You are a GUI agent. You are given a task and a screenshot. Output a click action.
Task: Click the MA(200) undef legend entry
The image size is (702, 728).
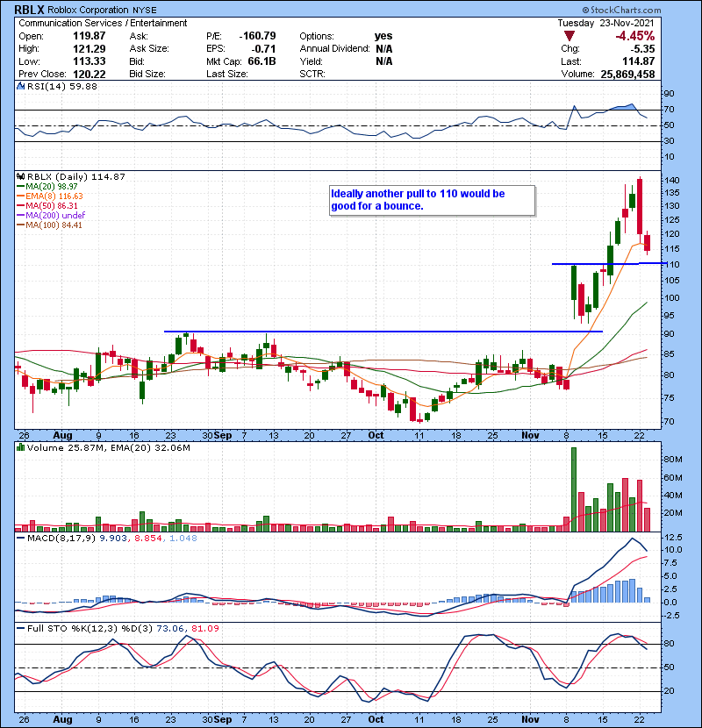coord(51,216)
